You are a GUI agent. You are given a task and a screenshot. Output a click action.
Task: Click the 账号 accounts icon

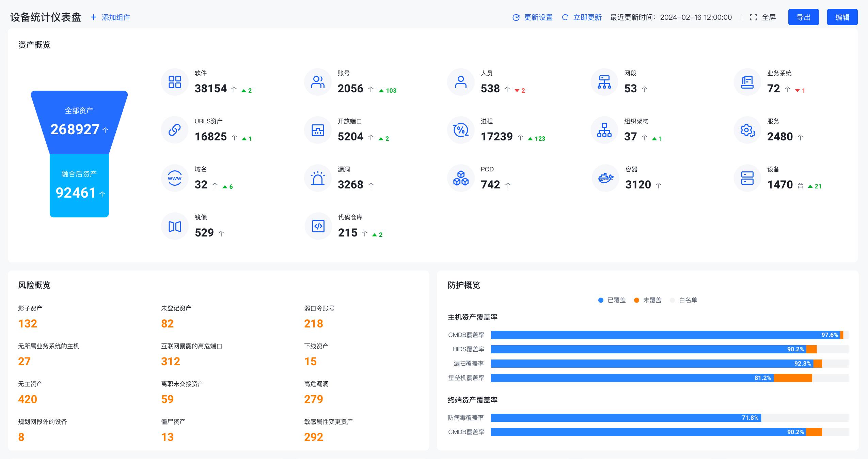pos(318,82)
